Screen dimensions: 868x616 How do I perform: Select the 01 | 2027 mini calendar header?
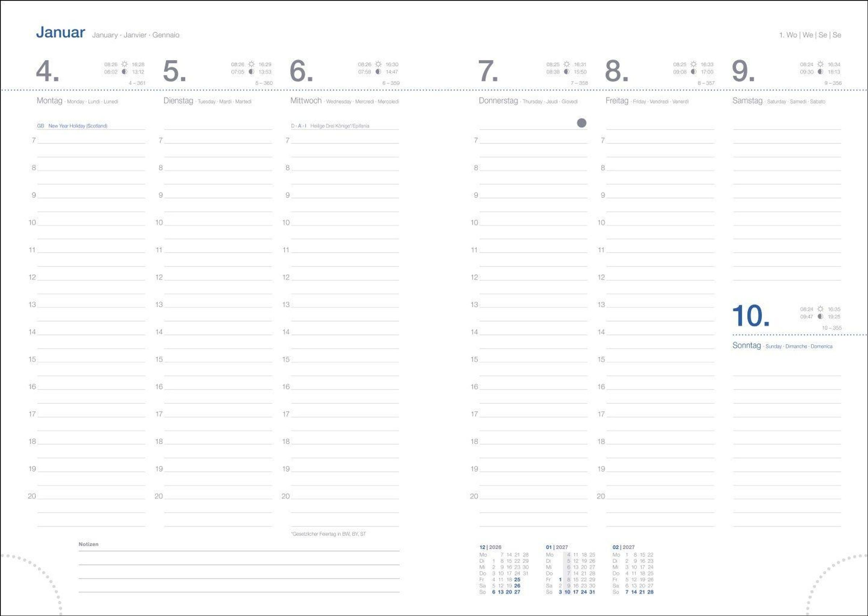click(x=557, y=547)
